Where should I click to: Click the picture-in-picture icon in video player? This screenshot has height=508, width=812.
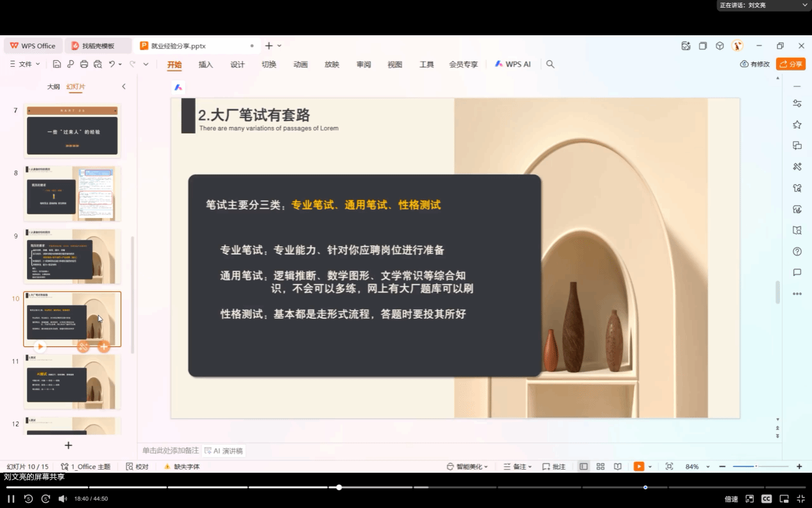(x=784, y=498)
